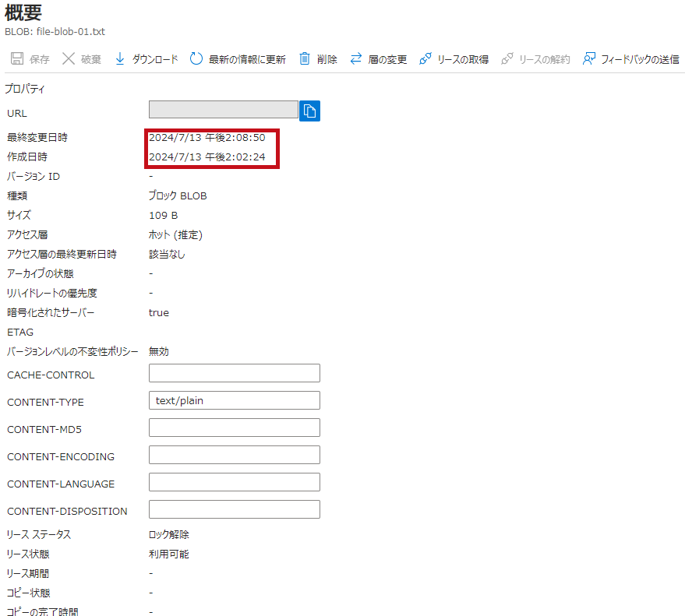
Task: Click the CONTENT-LANGUAGE input box
Action: (234, 482)
